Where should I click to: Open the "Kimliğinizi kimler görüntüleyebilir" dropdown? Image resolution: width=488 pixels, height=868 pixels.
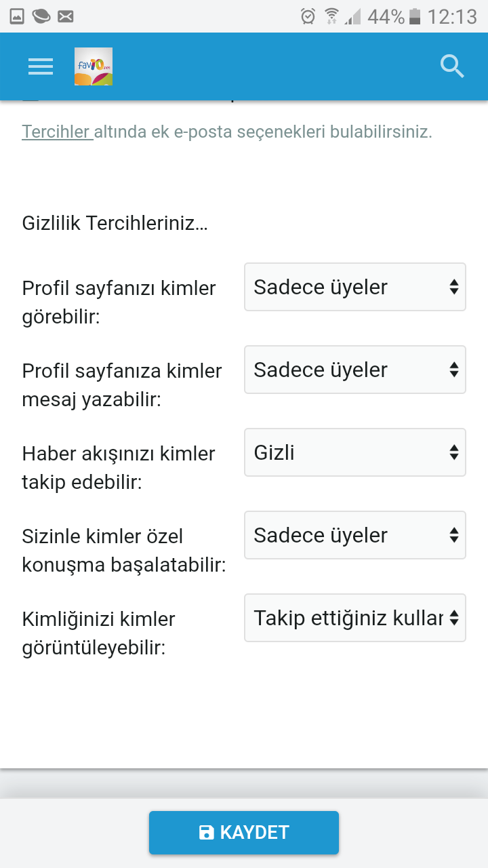354,618
